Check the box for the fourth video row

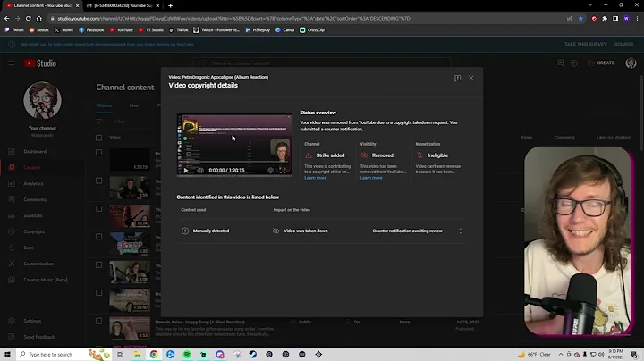tap(99, 237)
